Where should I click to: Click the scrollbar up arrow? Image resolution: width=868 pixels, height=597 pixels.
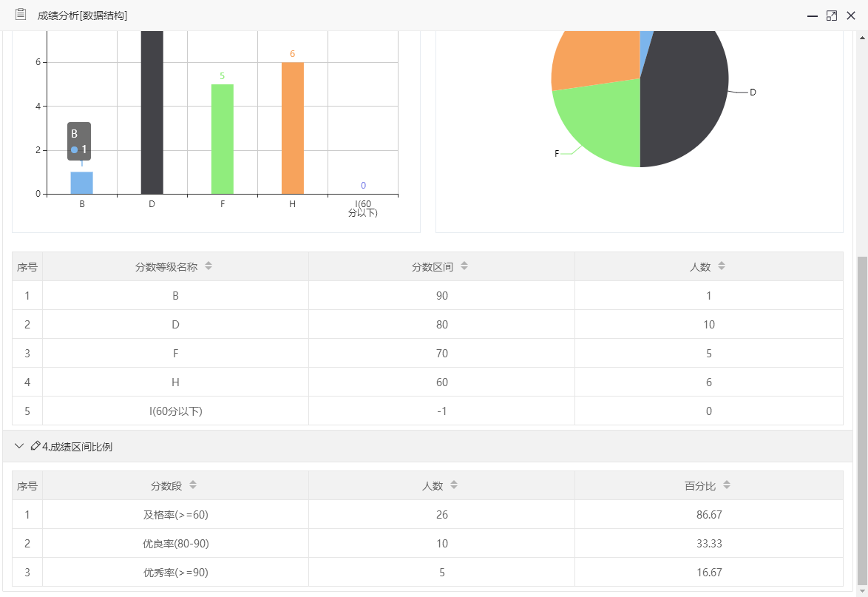862,38
